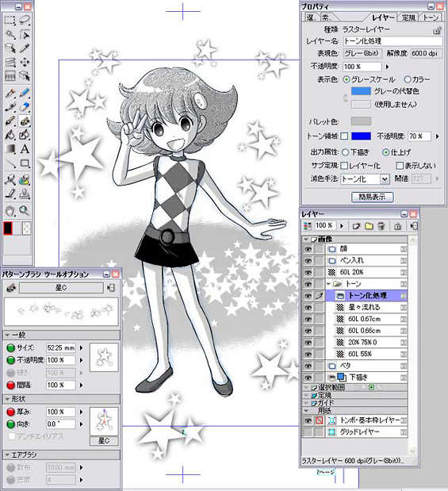Enable the アンチエイリアス checkbox
448x491 pixels.
tap(11, 436)
